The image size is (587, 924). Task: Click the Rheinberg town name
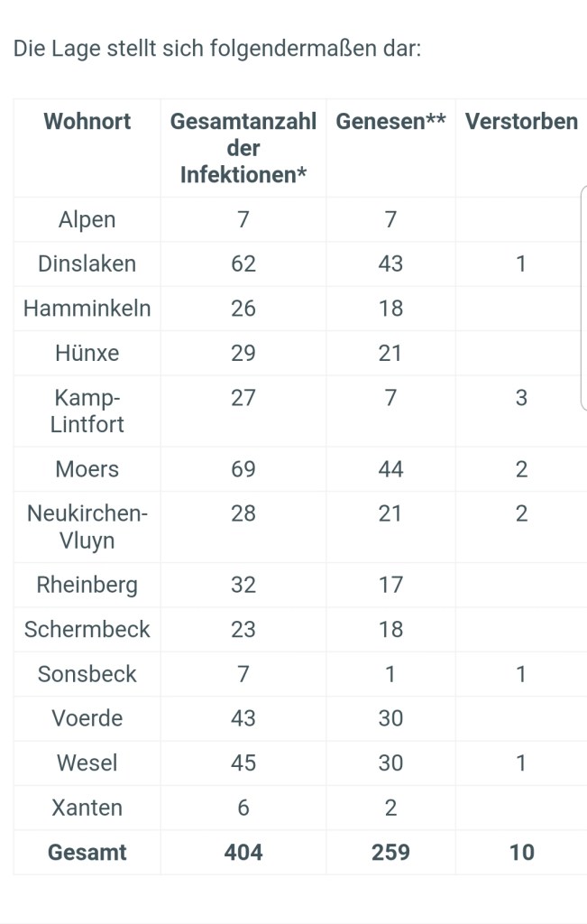87,585
